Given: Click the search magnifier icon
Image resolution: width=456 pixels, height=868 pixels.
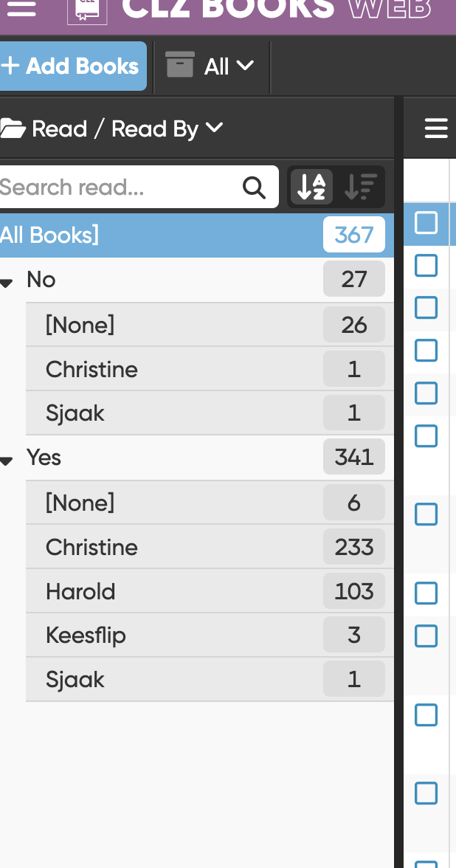Looking at the screenshot, I should point(254,187).
